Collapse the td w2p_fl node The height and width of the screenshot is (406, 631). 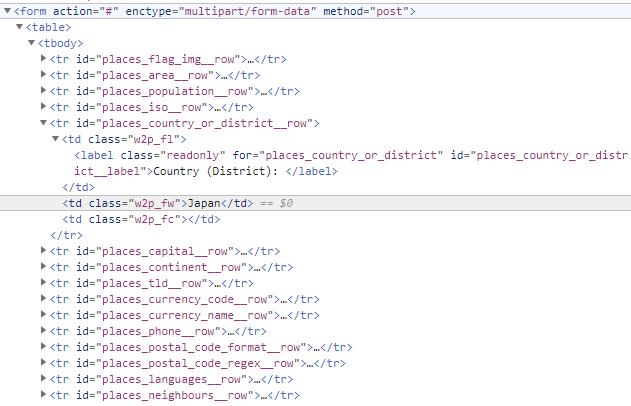(56, 139)
